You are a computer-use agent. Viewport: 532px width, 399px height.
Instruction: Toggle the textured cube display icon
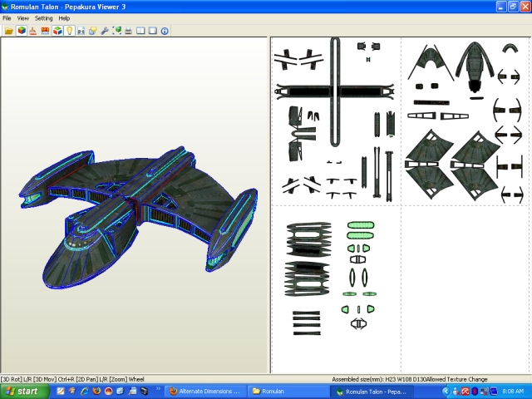tap(22, 31)
